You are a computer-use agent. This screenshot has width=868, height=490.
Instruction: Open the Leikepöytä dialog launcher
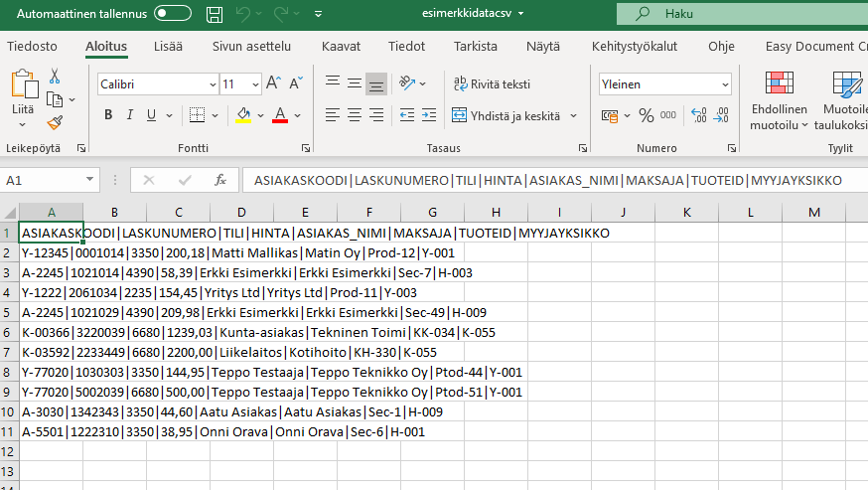tap(81, 148)
